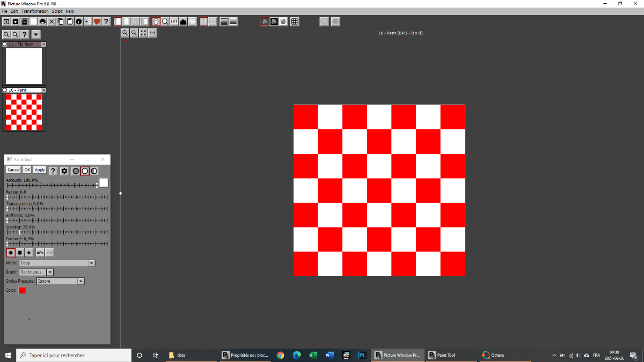Show the grid overlay icon
The height and width of the screenshot is (362, 644).
294,21
